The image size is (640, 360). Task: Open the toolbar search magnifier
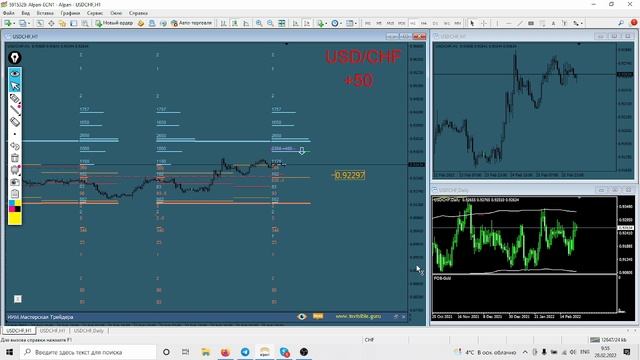pos(621,23)
